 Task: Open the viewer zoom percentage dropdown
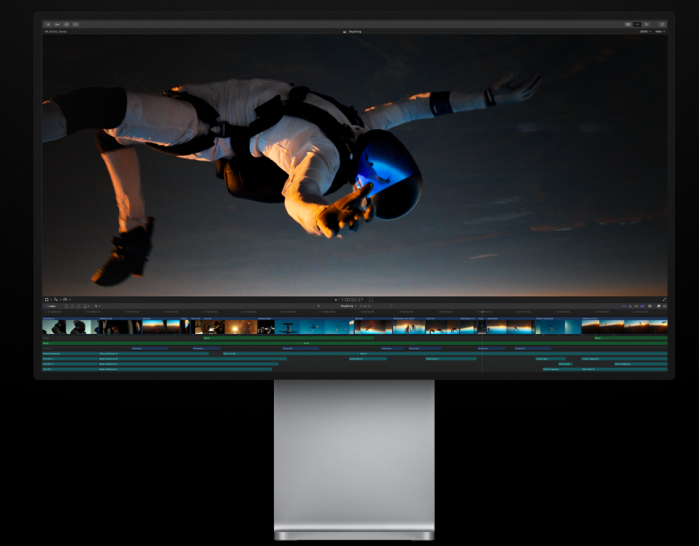pyautogui.click(x=644, y=31)
